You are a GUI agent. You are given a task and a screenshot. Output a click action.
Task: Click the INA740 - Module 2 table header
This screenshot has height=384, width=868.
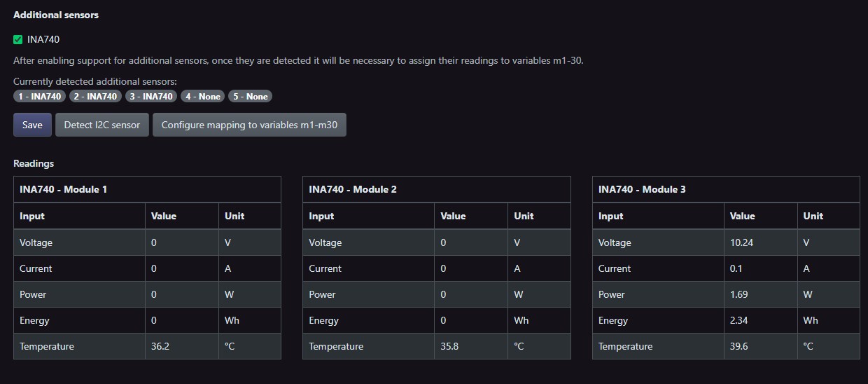353,189
